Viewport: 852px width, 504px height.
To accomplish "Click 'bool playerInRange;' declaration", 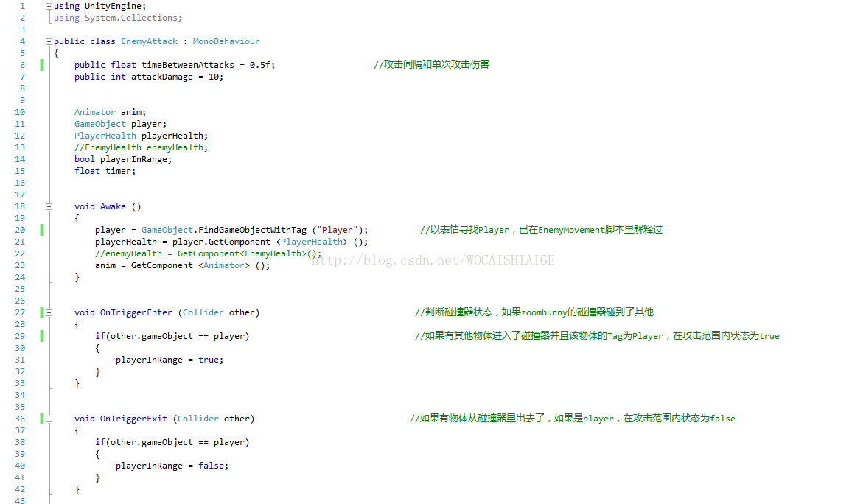I will coord(123,159).
